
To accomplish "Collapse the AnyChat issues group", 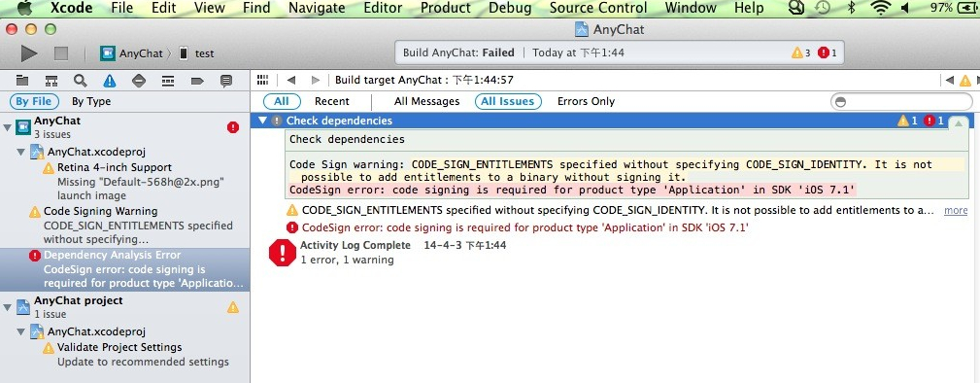I will pyautogui.click(x=8, y=127).
